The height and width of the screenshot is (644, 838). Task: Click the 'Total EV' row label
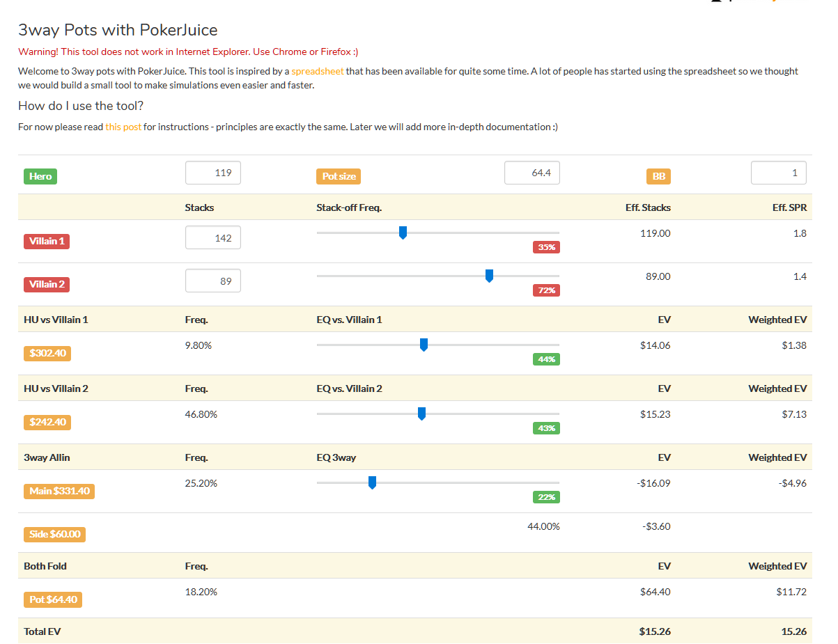click(42, 631)
